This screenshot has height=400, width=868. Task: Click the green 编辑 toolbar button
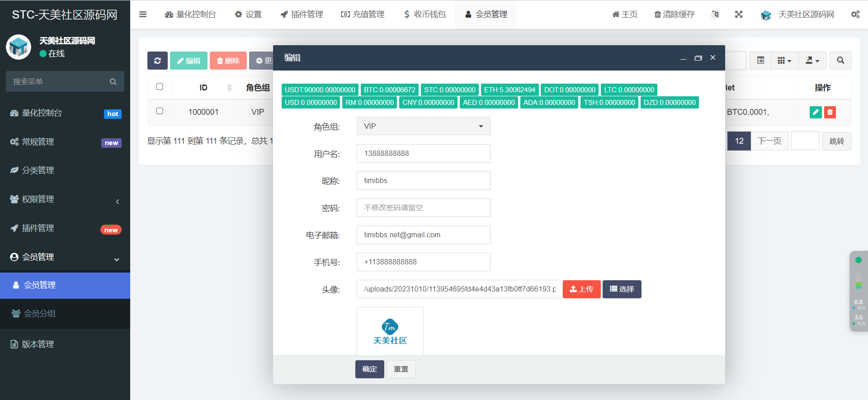[189, 61]
